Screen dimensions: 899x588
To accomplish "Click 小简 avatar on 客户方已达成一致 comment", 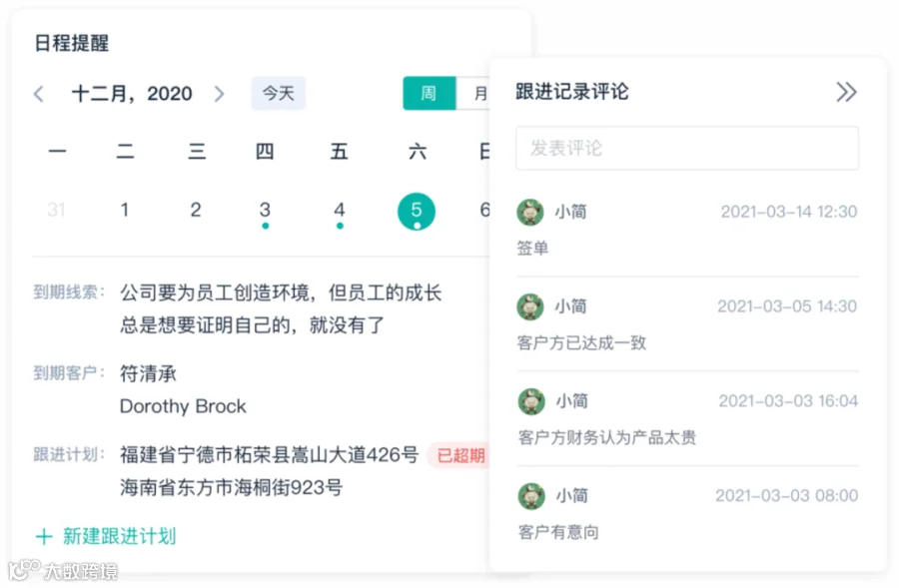I will click(x=530, y=306).
